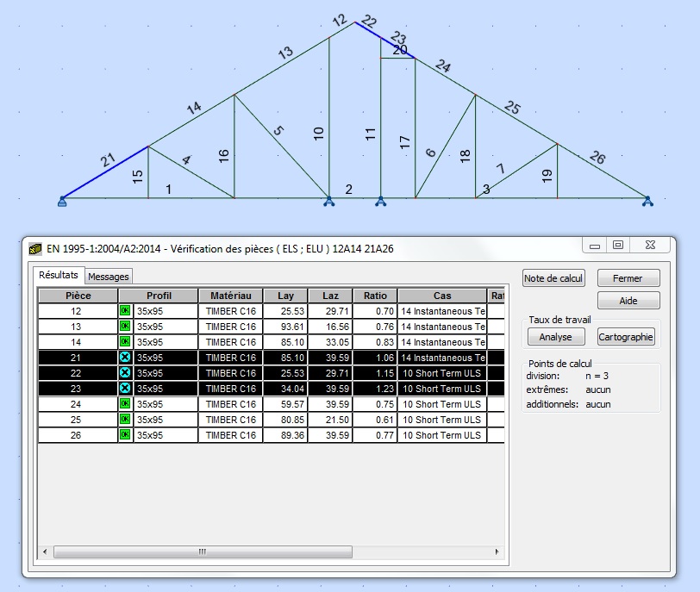The width and height of the screenshot is (700, 592).
Task: Open the Note de calcul report
Action: point(553,278)
